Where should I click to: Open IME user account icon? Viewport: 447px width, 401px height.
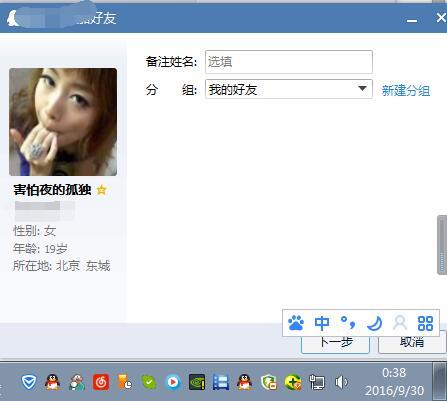click(x=400, y=323)
